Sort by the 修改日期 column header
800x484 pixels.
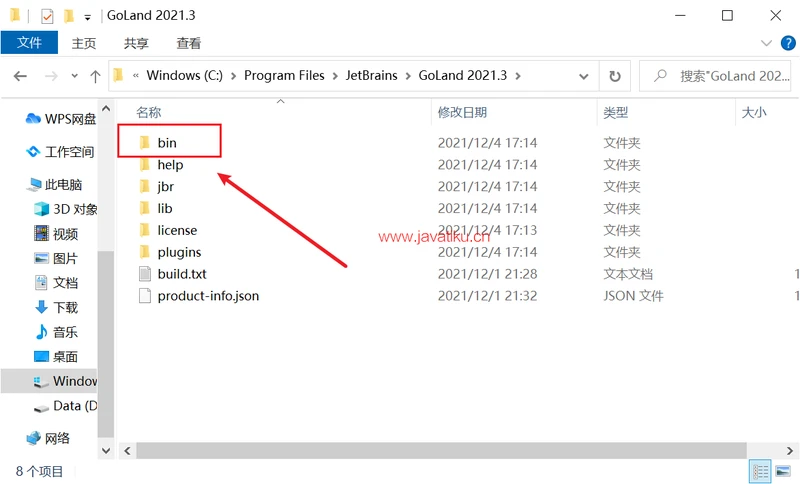click(x=462, y=113)
